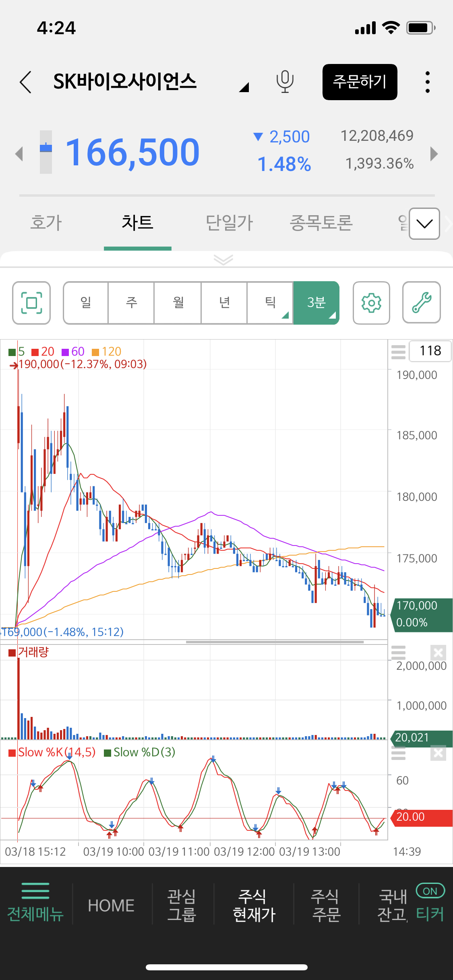
Task: Open volume panel handle menu icon
Action: point(398,652)
